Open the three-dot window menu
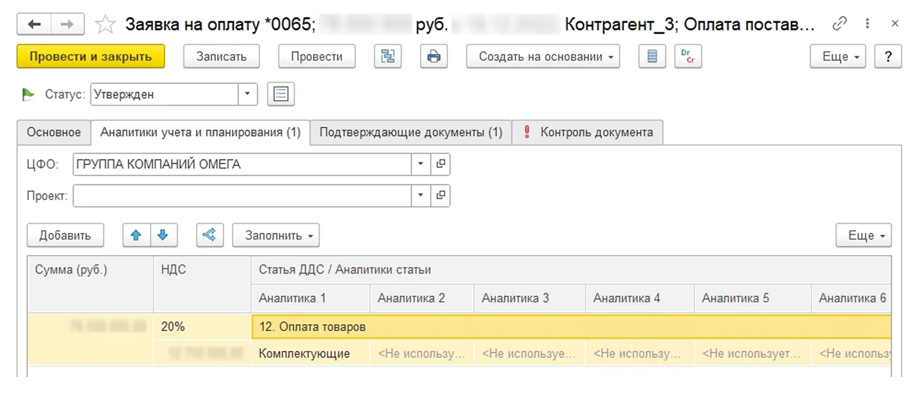The width and height of the screenshot is (914, 397). (868, 23)
